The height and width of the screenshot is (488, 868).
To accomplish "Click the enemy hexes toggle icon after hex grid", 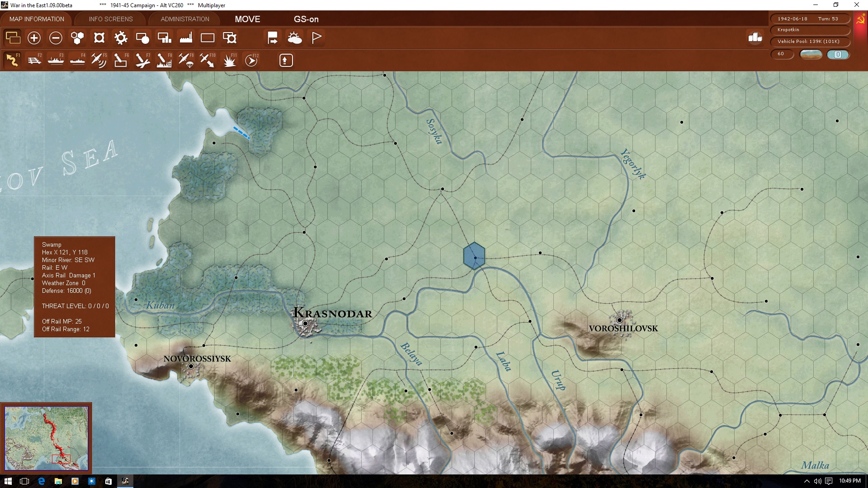I will pos(99,38).
